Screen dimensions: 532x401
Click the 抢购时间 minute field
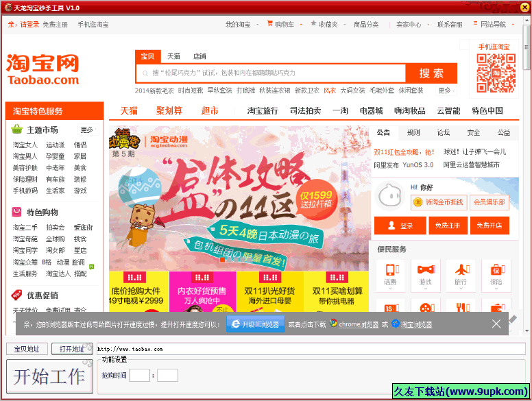coord(167,375)
